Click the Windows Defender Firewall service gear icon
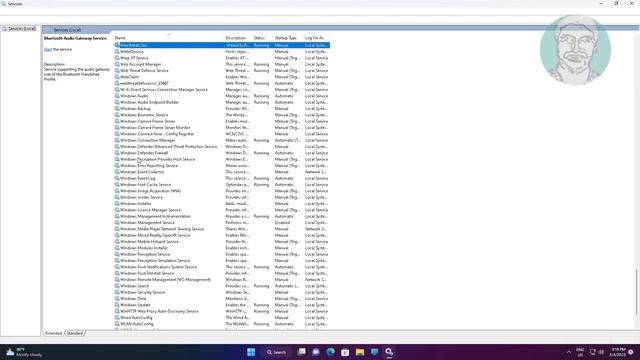 [117, 153]
